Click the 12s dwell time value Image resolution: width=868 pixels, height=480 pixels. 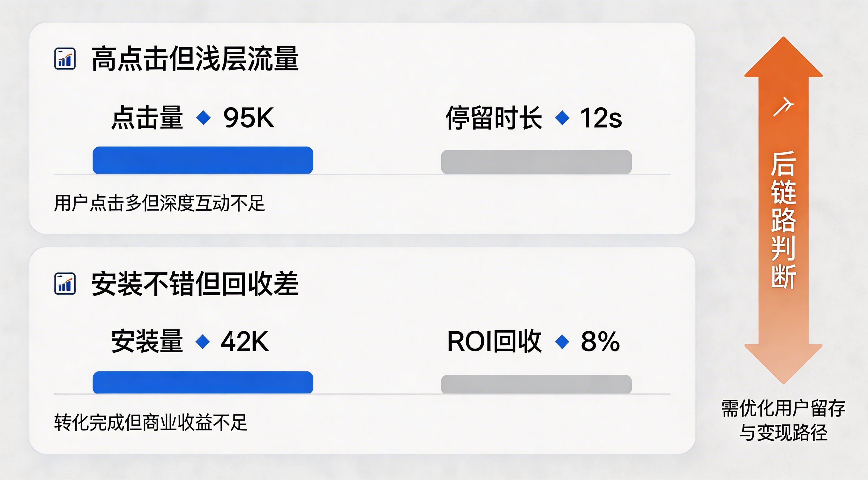coord(601,118)
